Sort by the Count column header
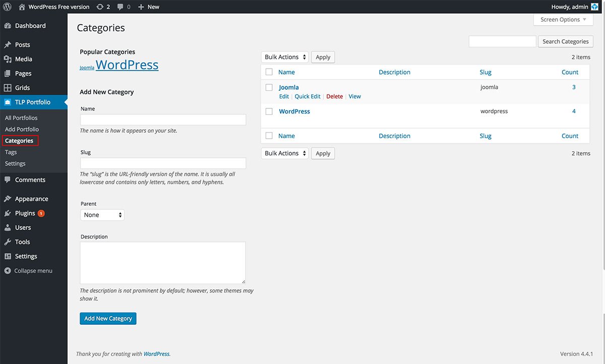Screen dimensions: 605x364 pos(570,72)
